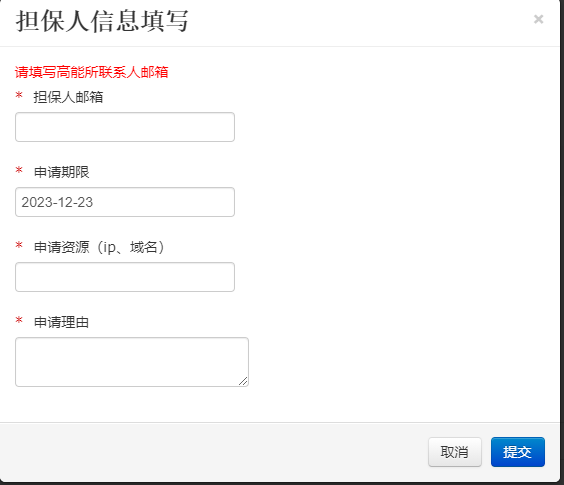Viewport: 564px width, 485px height.
Task: Click the 取消 button
Action: (x=455, y=452)
